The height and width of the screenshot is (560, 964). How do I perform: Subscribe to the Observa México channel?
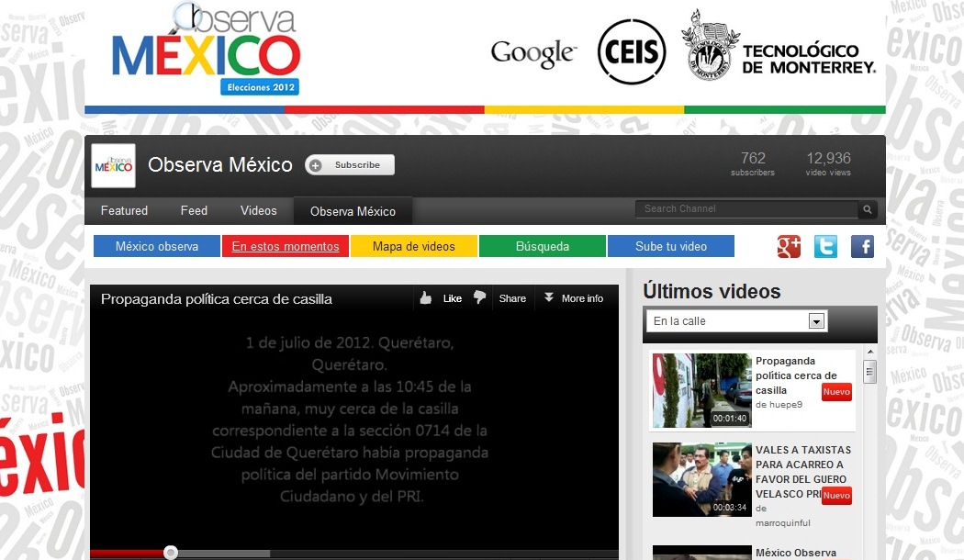(350, 164)
